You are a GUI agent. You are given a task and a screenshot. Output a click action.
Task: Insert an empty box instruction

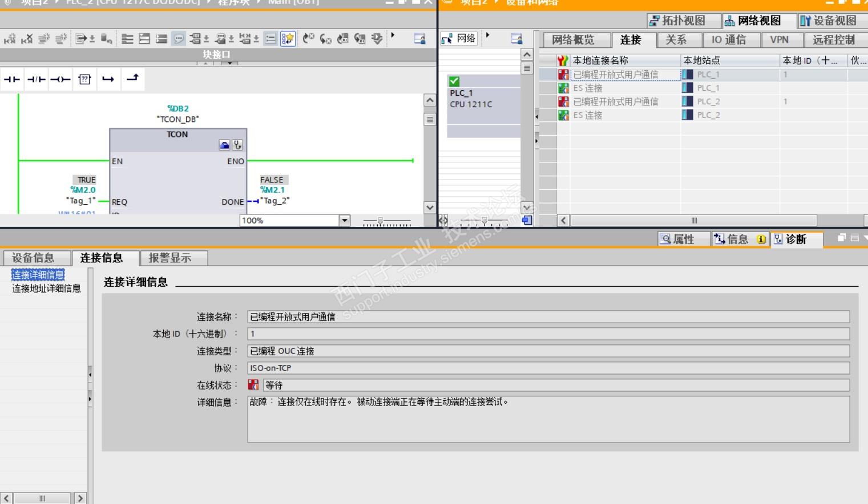[84, 79]
